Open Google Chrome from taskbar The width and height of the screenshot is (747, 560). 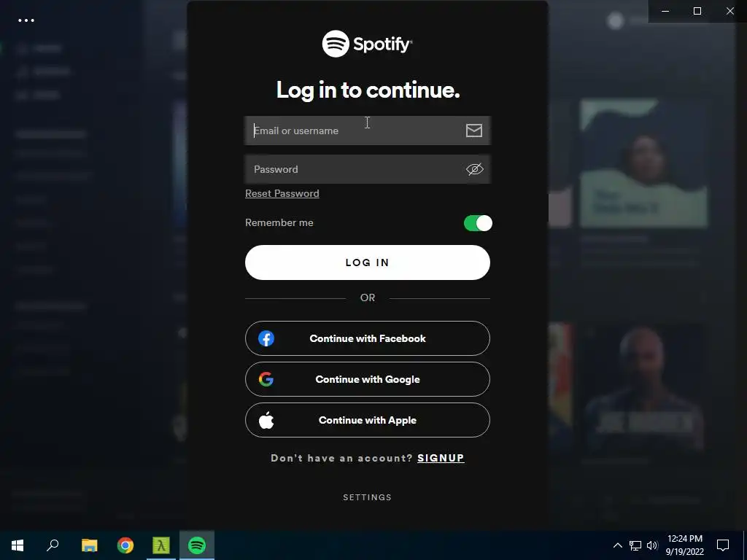125,545
